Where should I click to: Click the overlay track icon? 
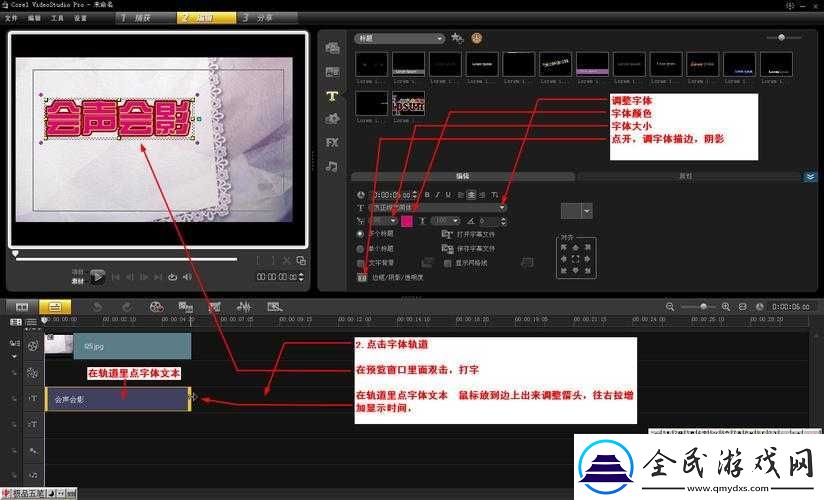click(x=33, y=373)
